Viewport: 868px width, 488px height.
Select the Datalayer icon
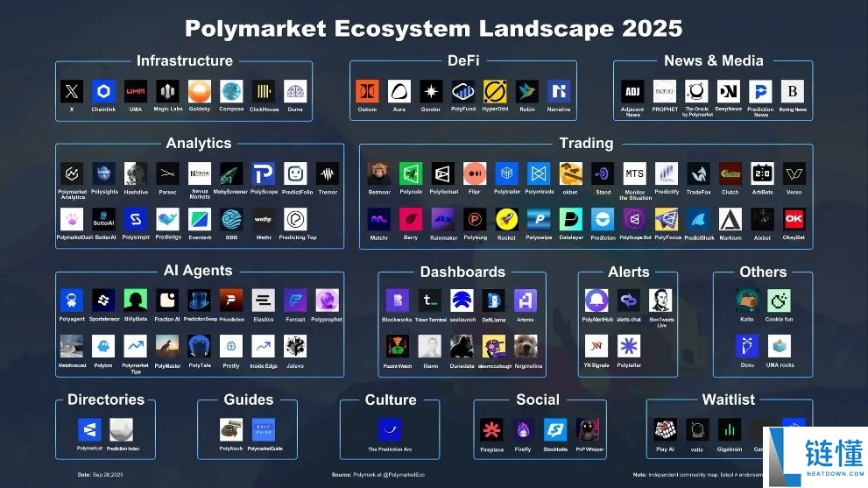[x=570, y=219]
